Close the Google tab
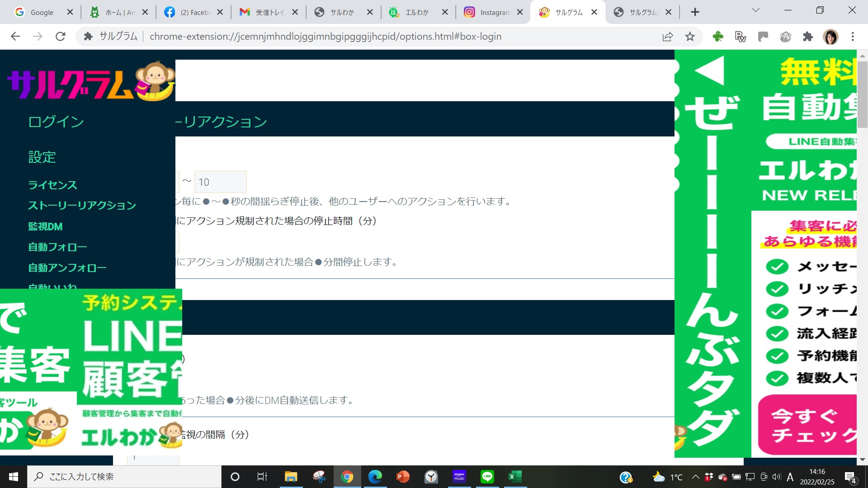Screen dimensions: 868x488 point(70,12)
